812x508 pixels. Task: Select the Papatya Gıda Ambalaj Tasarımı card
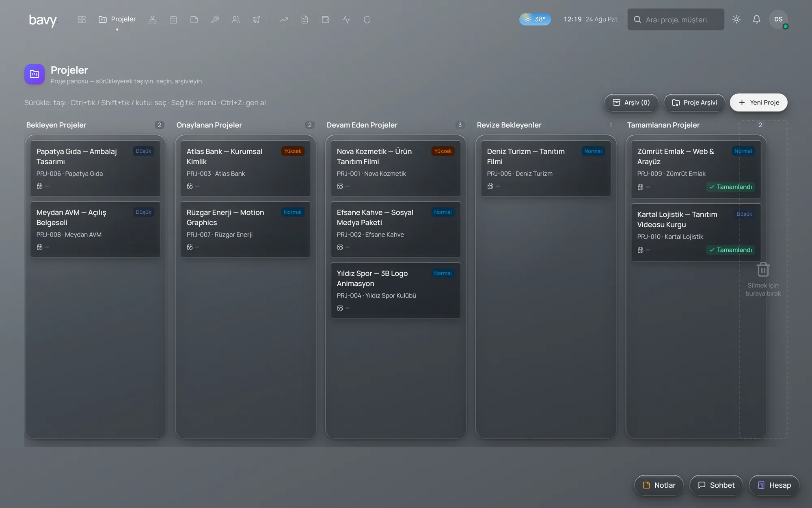pos(95,168)
